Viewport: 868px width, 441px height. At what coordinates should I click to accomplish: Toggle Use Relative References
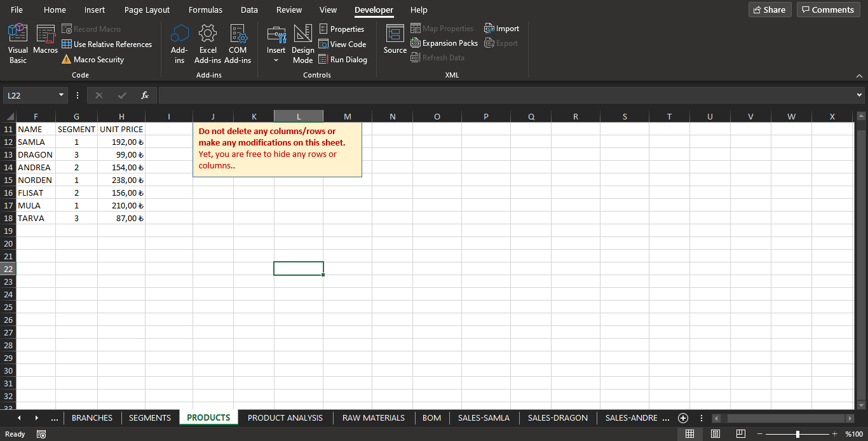(x=107, y=44)
